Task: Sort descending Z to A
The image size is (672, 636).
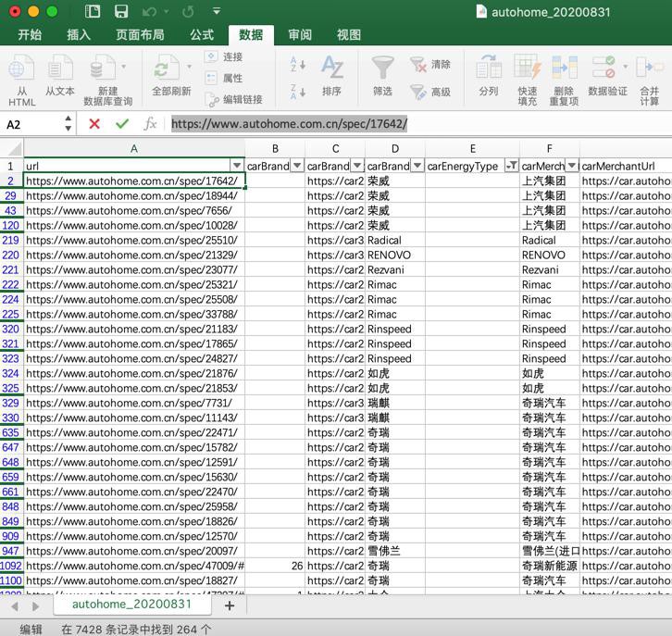Action: point(298,92)
